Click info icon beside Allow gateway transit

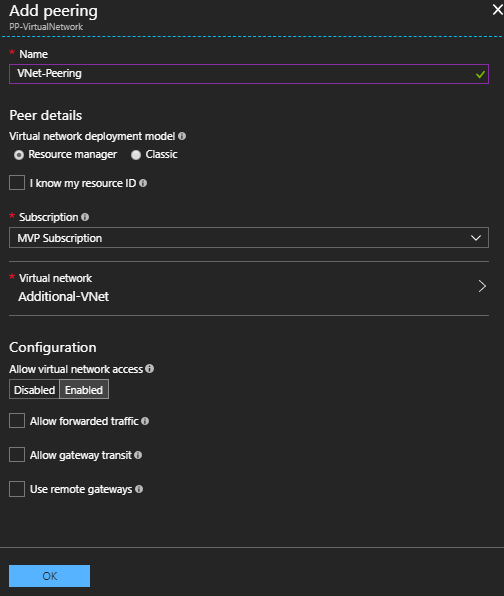(138, 455)
